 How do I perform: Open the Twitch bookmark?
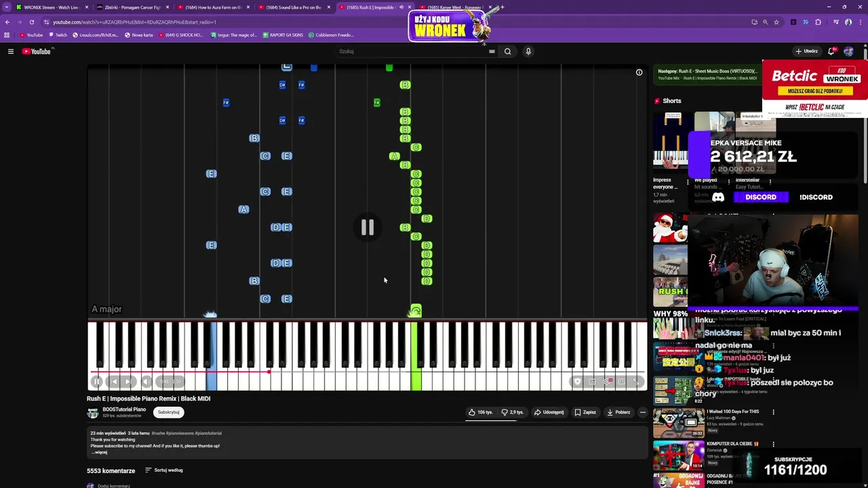coord(58,35)
